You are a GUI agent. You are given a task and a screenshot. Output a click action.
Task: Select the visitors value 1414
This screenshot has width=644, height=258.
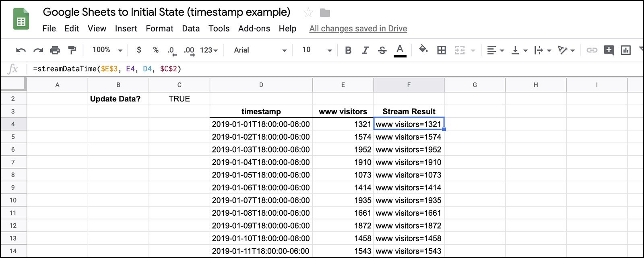click(x=343, y=188)
